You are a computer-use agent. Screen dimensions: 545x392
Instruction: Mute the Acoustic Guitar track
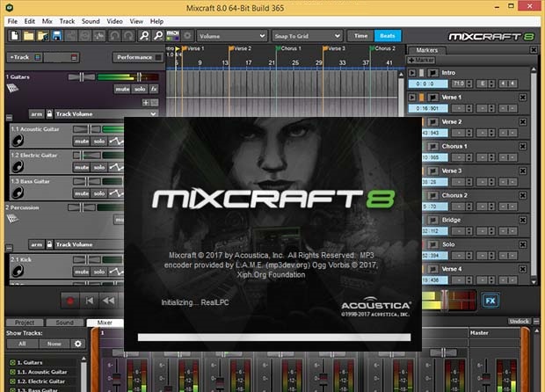[x=82, y=142]
